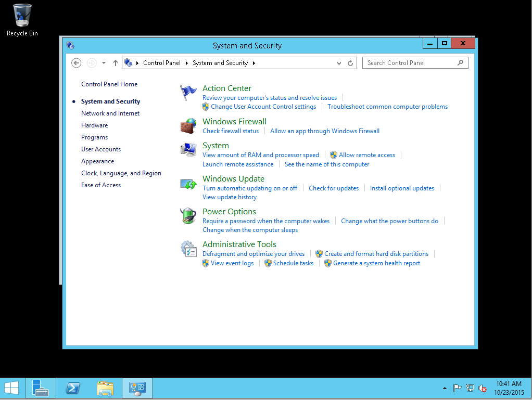Expand the breadcrumb arrow after Control Panel
The width and height of the screenshot is (532, 400).
tap(187, 63)
